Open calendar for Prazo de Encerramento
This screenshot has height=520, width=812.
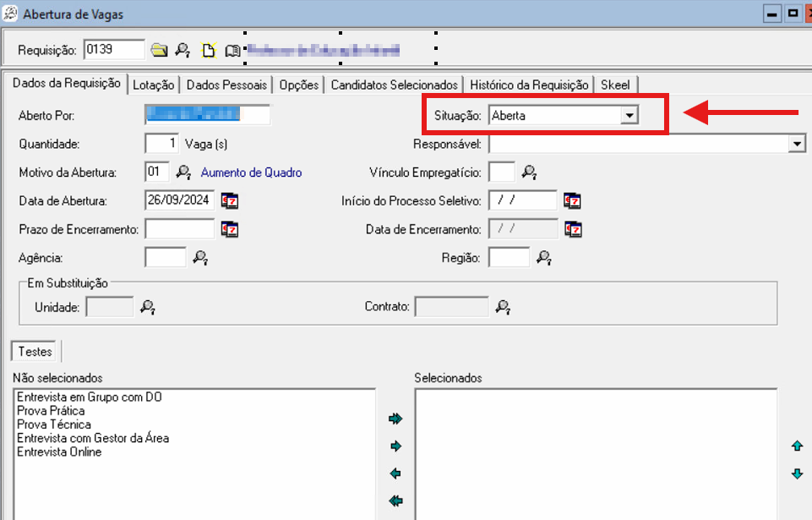click(x=230, y=229)
